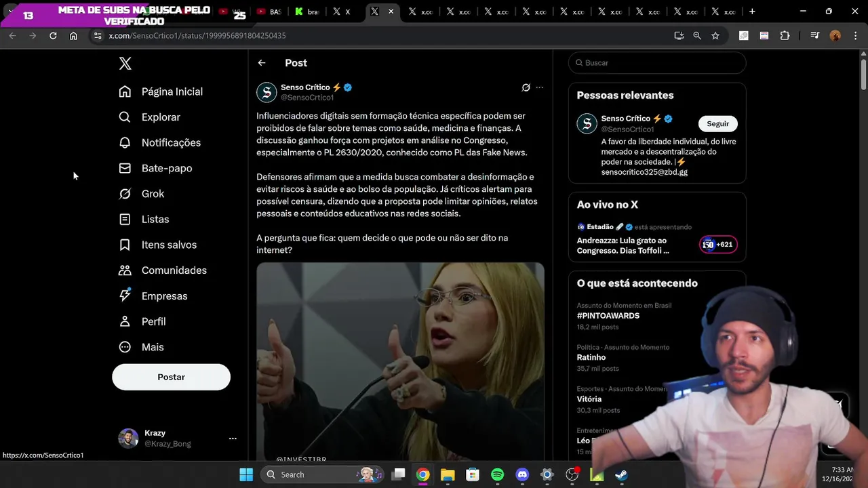Open the #PINTOAWARDS trend

pyautogui.click(x=608, y=316)
